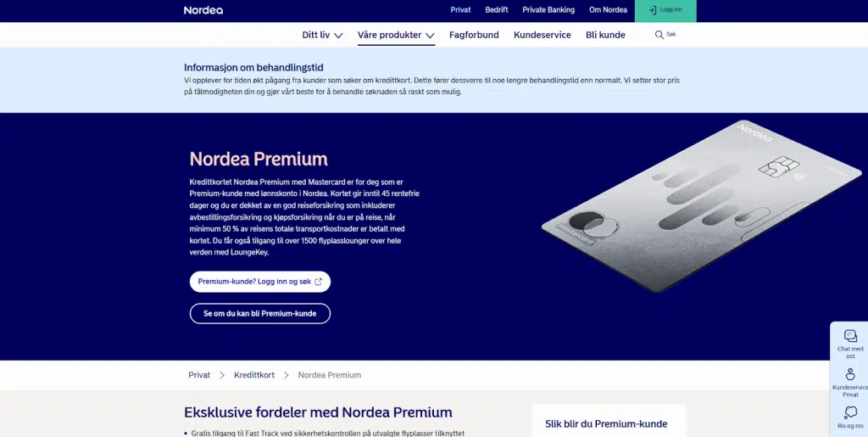Click Privat breadcrumb link
This screenshot has width=868, height=437.
(199, 375)
